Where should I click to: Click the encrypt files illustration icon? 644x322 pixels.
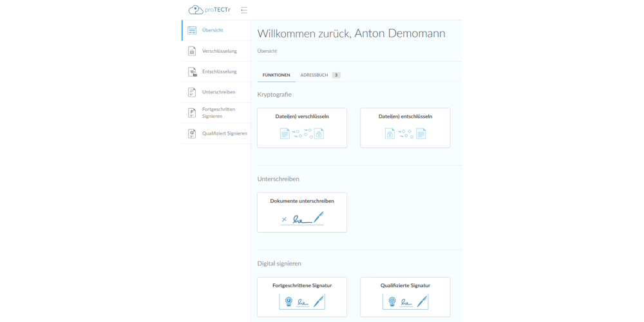tap(302, 133)
